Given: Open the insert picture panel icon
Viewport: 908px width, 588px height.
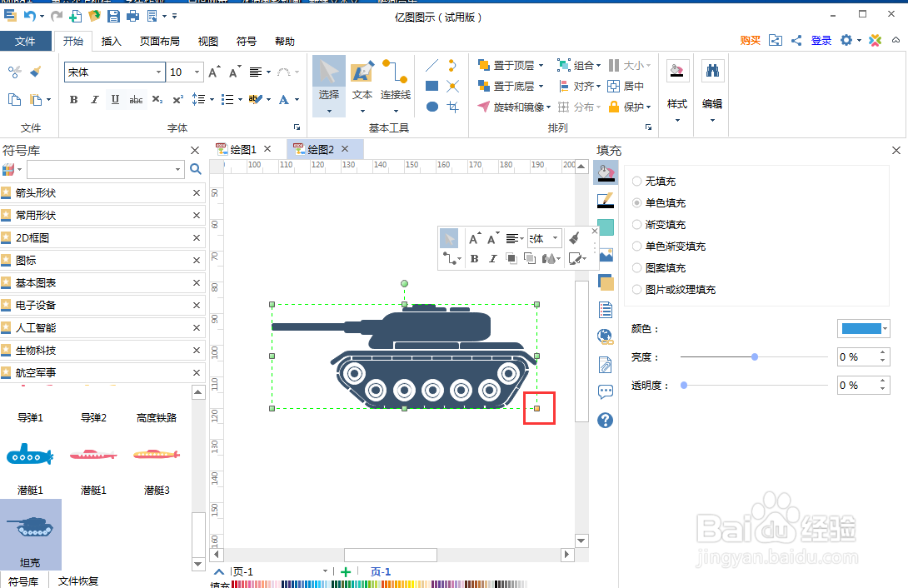Looking at the screenshot, I should [x=606, y=255].
